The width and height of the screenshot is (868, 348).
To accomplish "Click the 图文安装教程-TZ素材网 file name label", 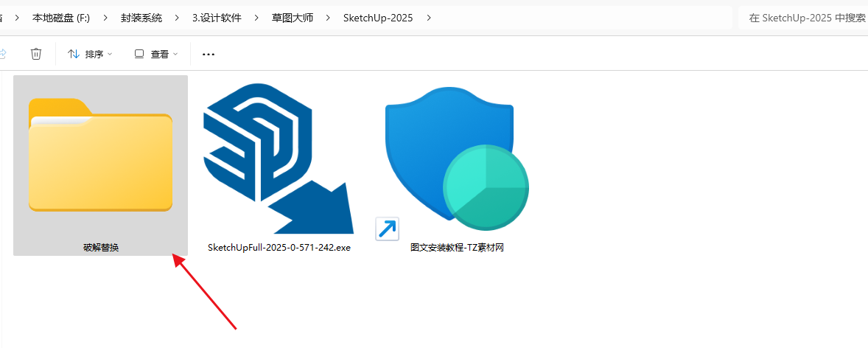I will (x=457, y=248).
